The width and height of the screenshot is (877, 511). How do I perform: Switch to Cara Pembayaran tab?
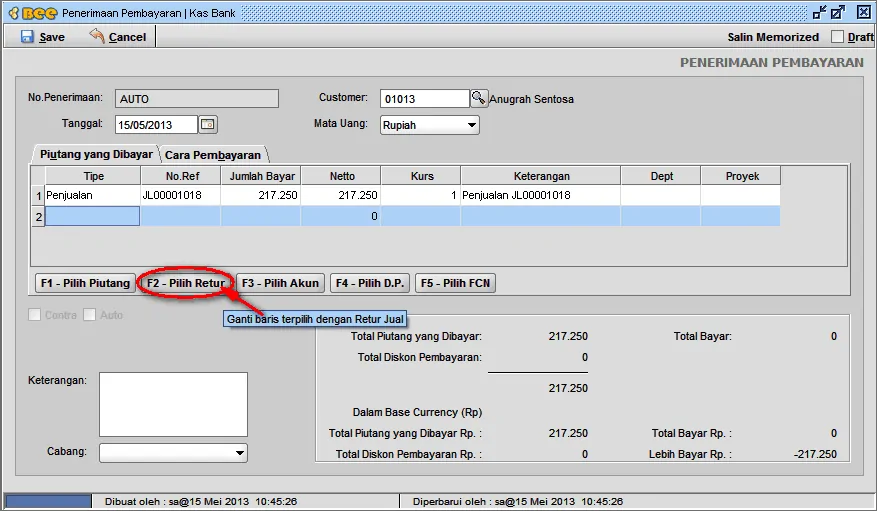213,155
